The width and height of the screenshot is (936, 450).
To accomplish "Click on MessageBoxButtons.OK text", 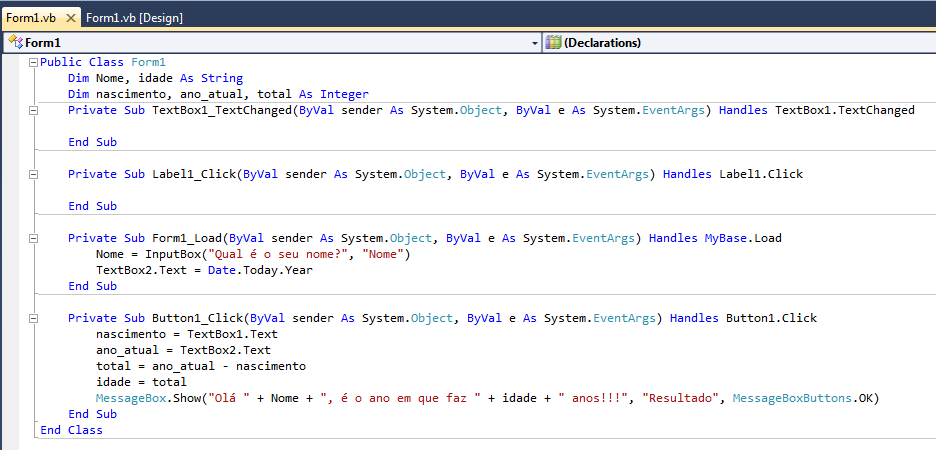I will pos(804,398).
